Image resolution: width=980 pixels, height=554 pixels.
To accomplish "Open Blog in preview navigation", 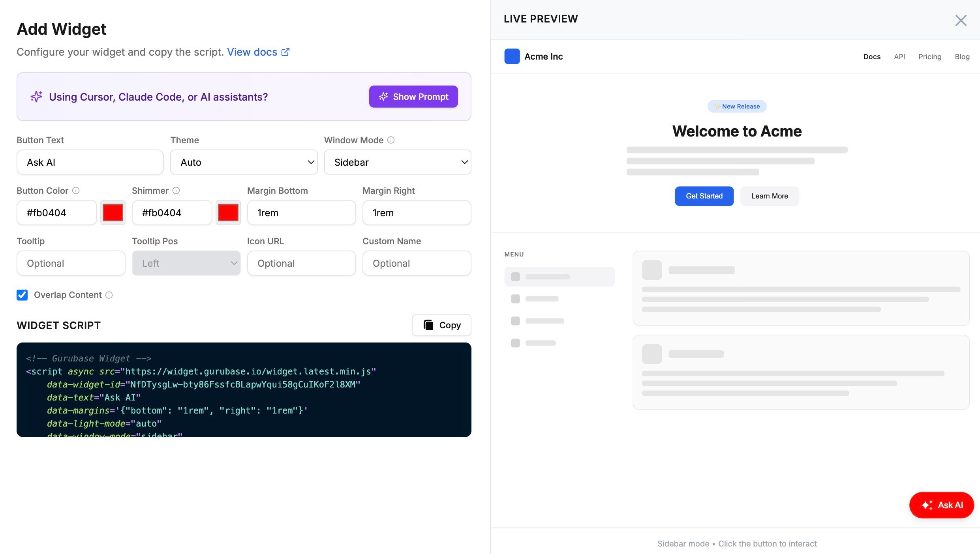I will point(962,57).
